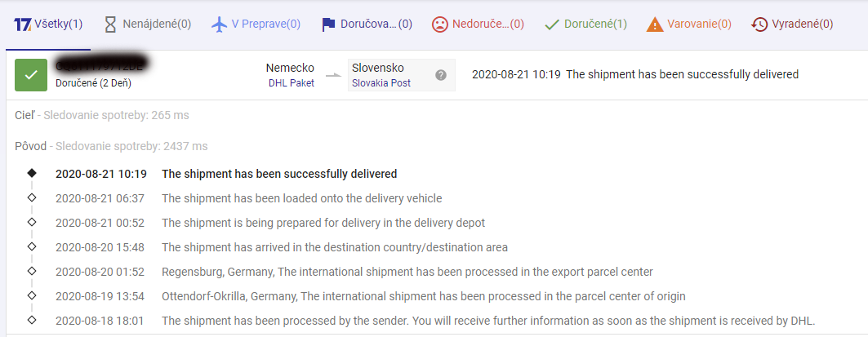Click the 17TRACK logo icon

23,24
